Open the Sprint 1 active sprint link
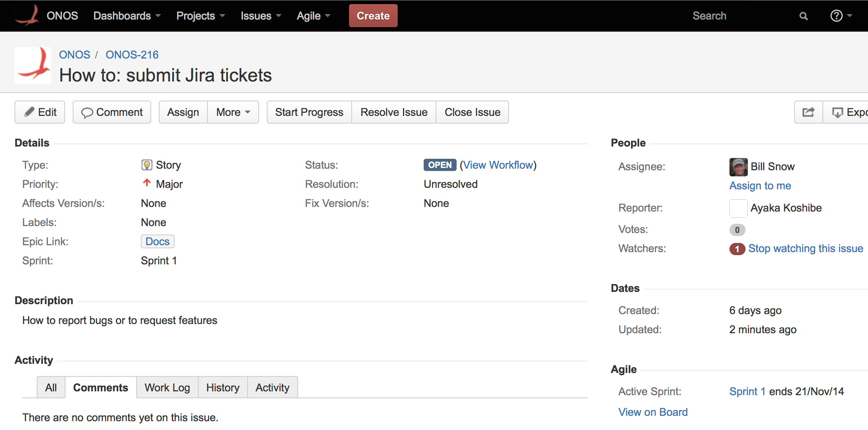The image size is (868, 430). click(747, 391)
